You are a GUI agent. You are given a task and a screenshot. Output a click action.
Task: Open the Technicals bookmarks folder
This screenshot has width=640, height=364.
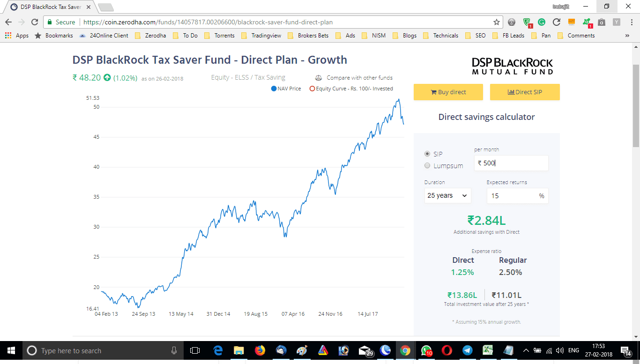440,35
